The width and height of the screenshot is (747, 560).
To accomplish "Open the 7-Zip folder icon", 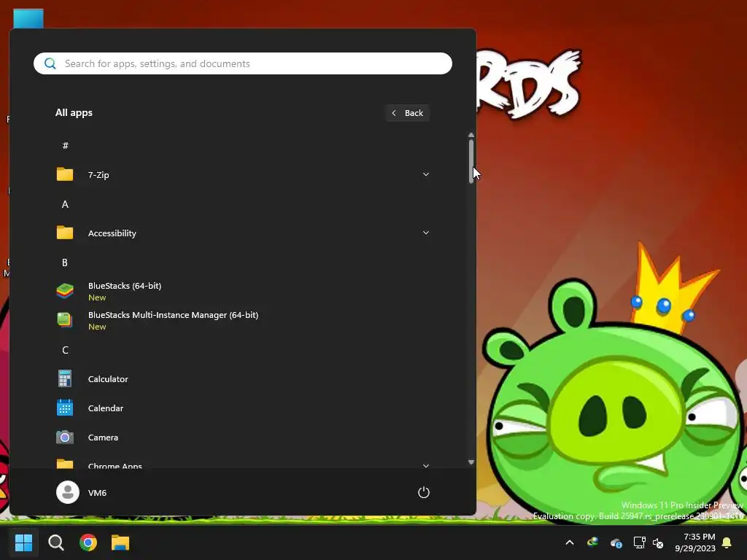I will [x=65, y=175].
